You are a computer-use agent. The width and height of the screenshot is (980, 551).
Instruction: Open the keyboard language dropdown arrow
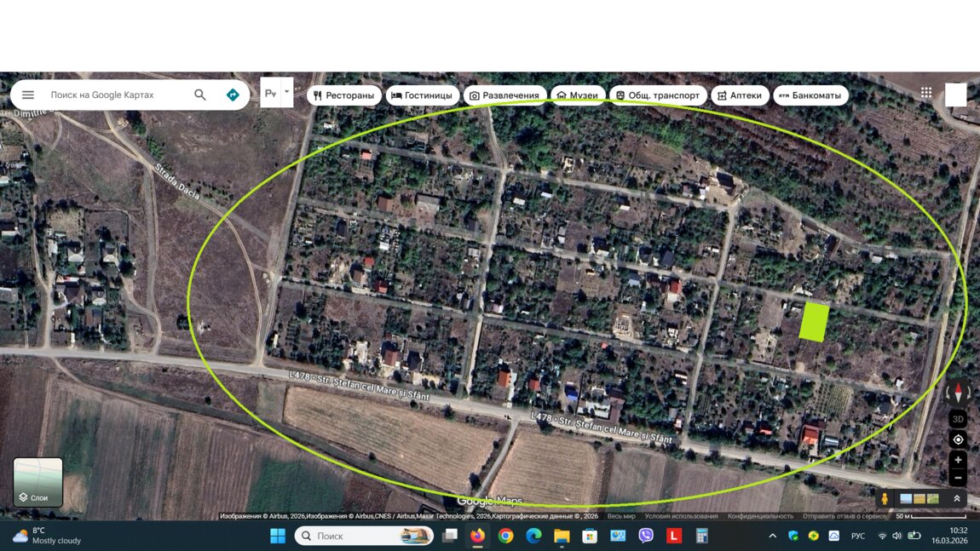286,90
